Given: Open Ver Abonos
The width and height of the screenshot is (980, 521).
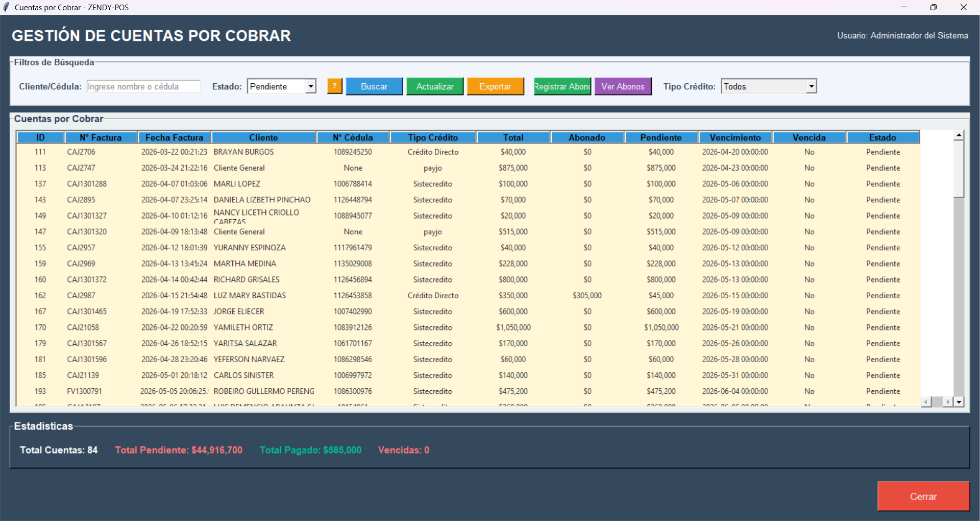Looking at the screenshot, I should coord(623,86).
